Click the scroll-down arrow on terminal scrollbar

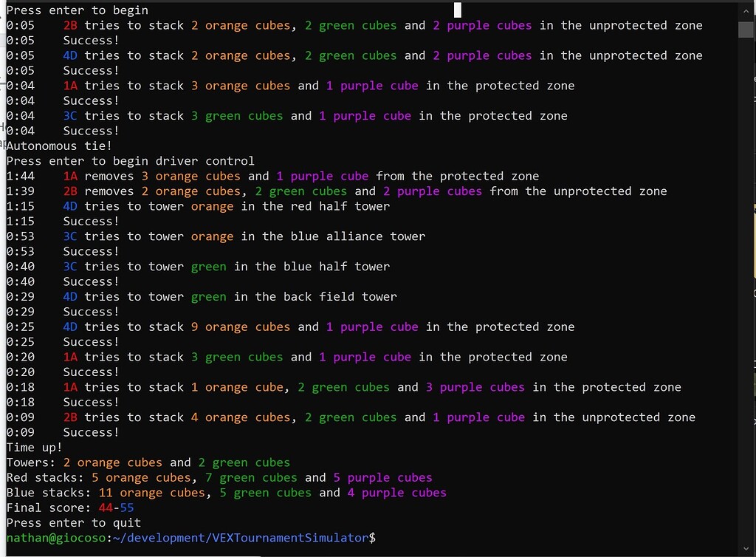point(746,548)
